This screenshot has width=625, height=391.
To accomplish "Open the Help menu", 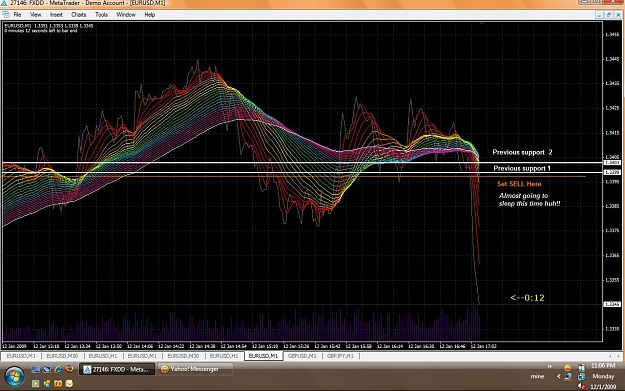I will (149, 15).
